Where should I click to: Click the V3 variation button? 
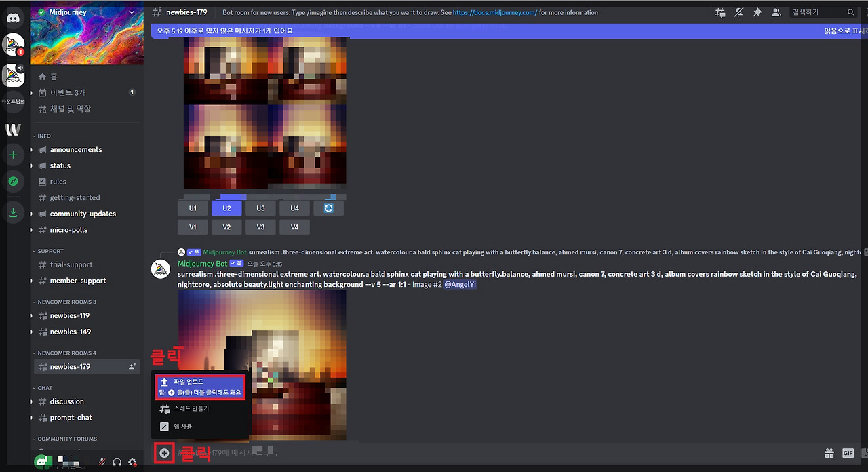click(x=260, y=227)
